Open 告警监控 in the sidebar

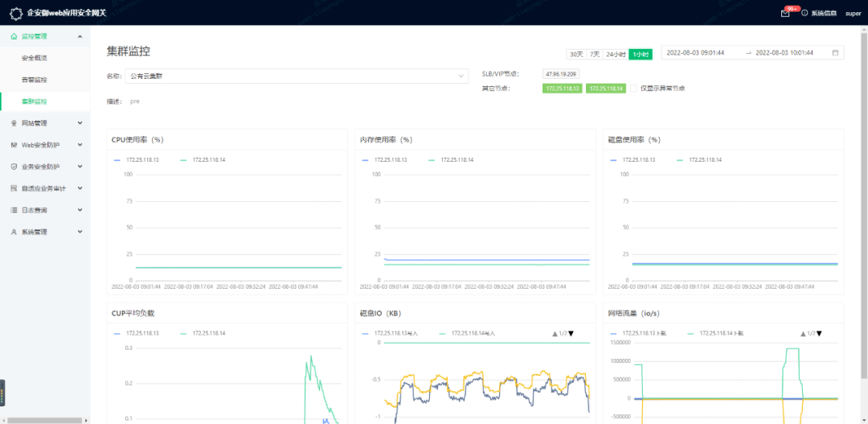(x=35, y=80)
